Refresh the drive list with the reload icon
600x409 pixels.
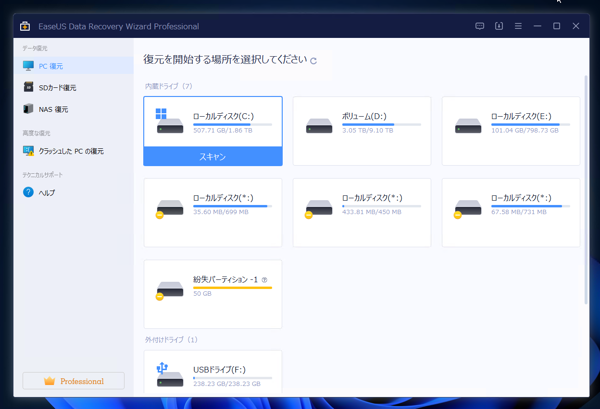coord(313,61)
